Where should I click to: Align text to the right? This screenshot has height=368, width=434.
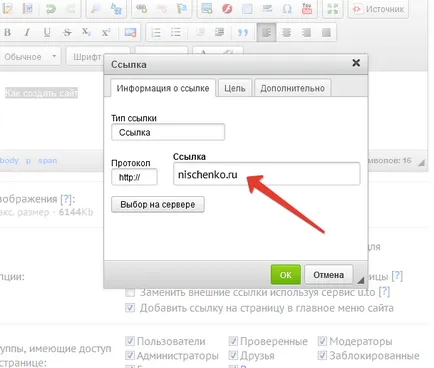(306, 32)
